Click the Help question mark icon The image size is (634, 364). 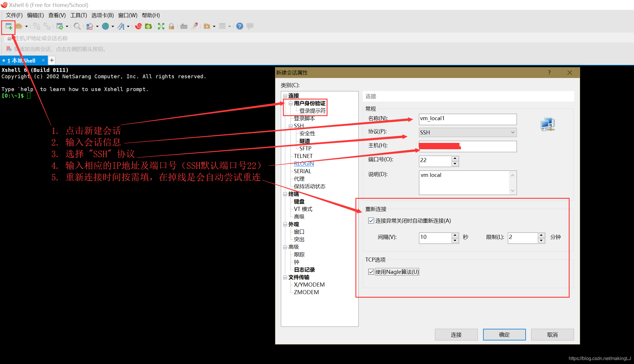point(239,26)
